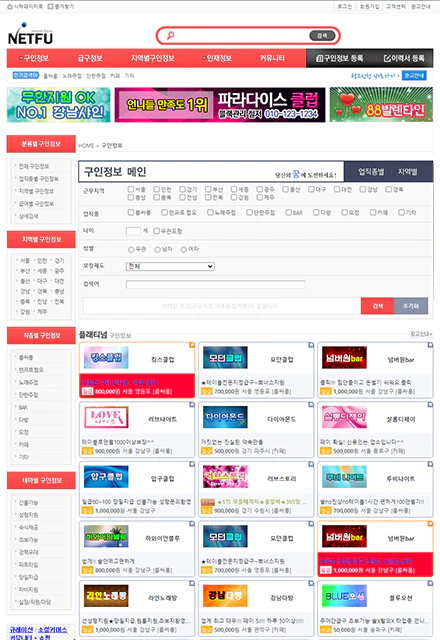
Task: Open the 커뮤니티 navigation menu
Action: pyautogui.click(x=272, y=58)
